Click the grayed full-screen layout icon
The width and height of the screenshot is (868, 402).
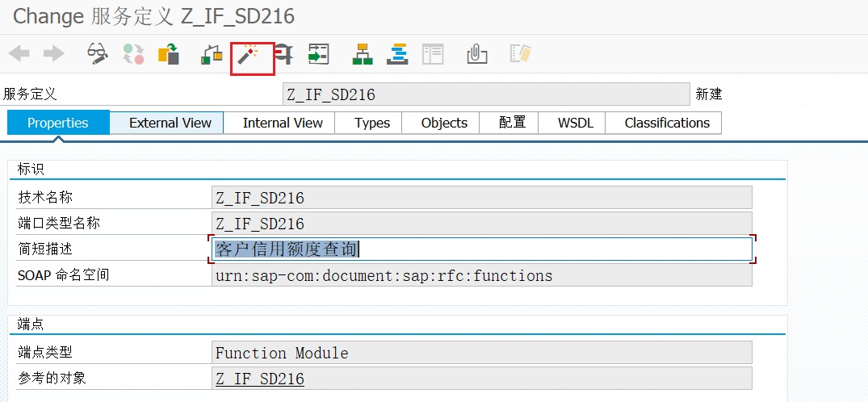click(x=433, y=54)
